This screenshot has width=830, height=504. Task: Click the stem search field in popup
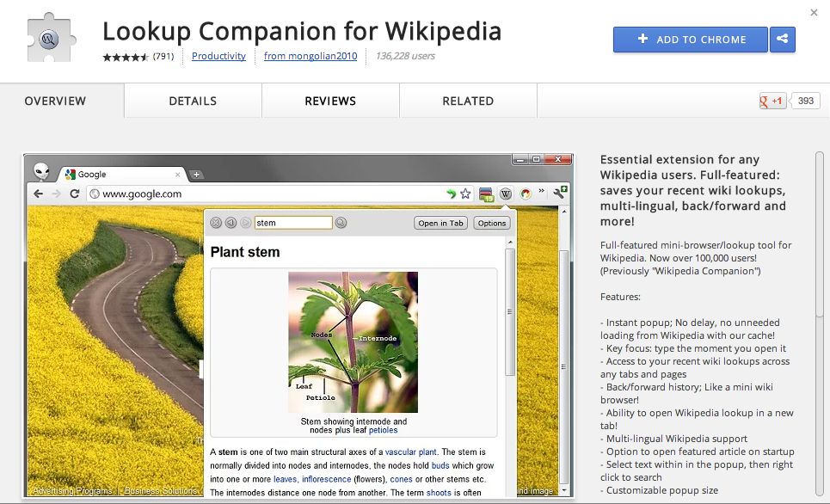(x=293, y=223)
